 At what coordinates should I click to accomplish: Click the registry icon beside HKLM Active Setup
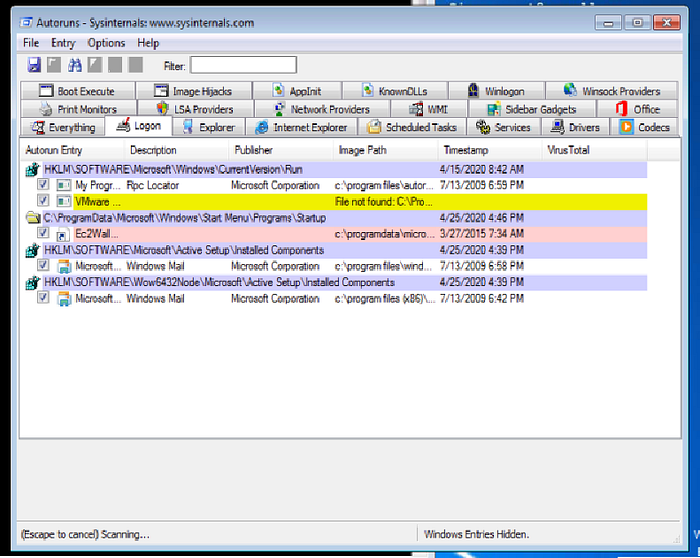click(x=32, y=250)
